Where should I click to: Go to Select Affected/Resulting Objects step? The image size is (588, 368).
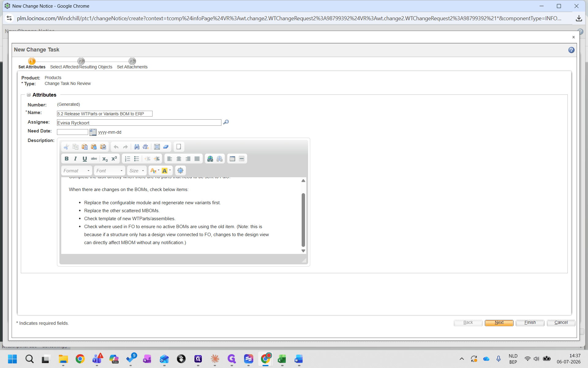[x=81, y=64]
